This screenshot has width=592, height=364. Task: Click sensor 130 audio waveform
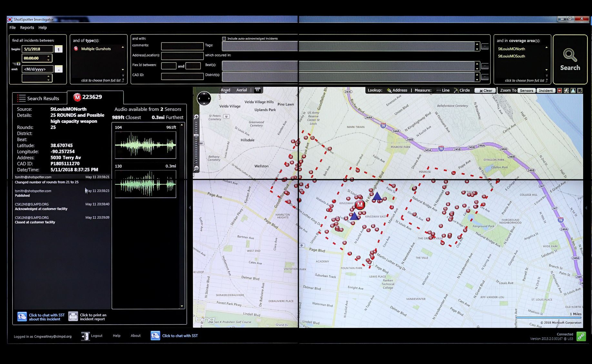[145, 184]
